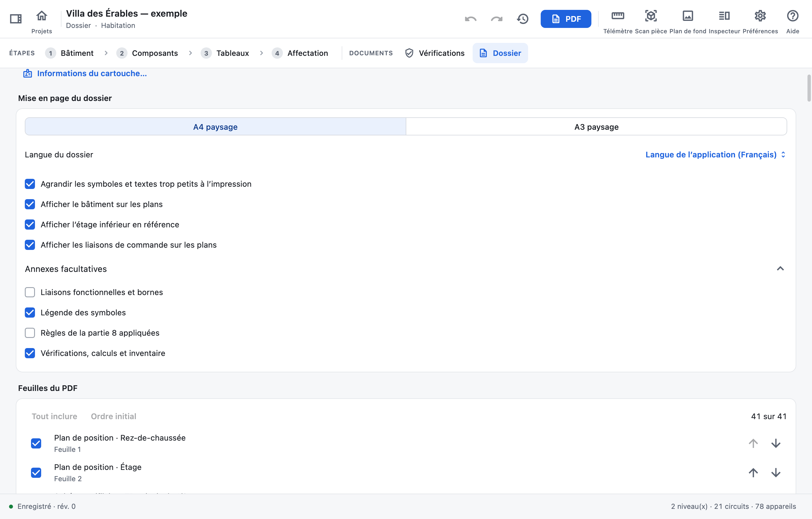Uncheck Vérifications, calculs et inventaire
812x519 pixels.
(30, 353)
